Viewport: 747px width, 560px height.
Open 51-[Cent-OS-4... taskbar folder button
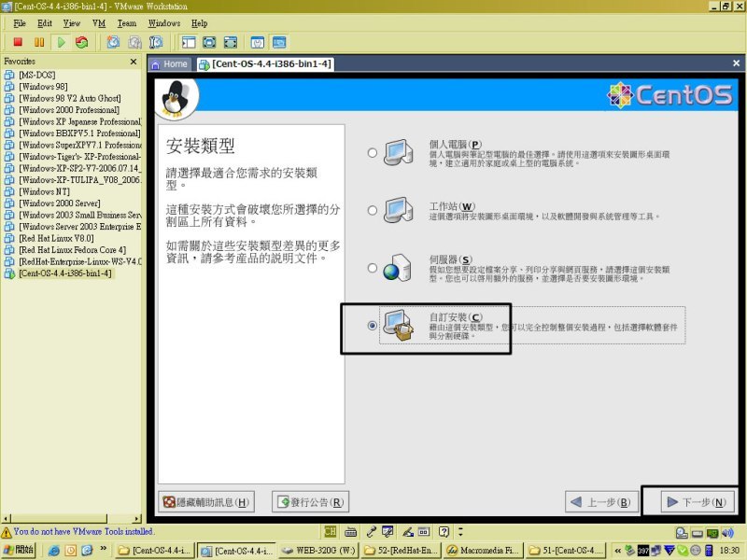click(567, 551)
